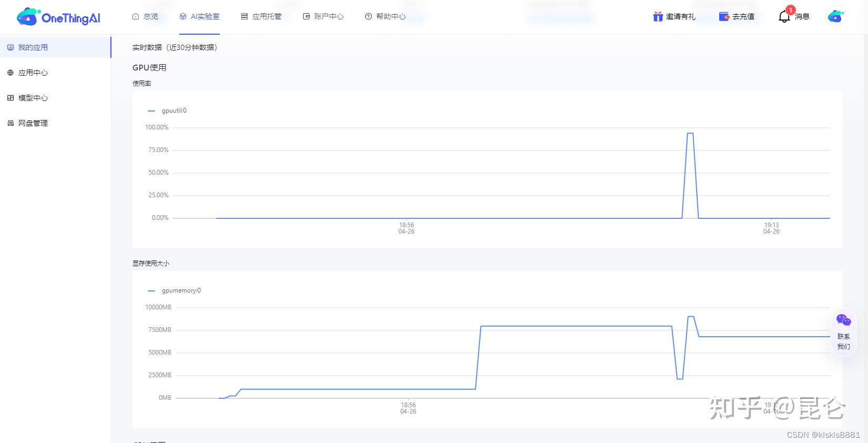Click the GPU usage spike on the chart
Screen dimensions: 868x443
pyautogui.click(x=690, y=134)
